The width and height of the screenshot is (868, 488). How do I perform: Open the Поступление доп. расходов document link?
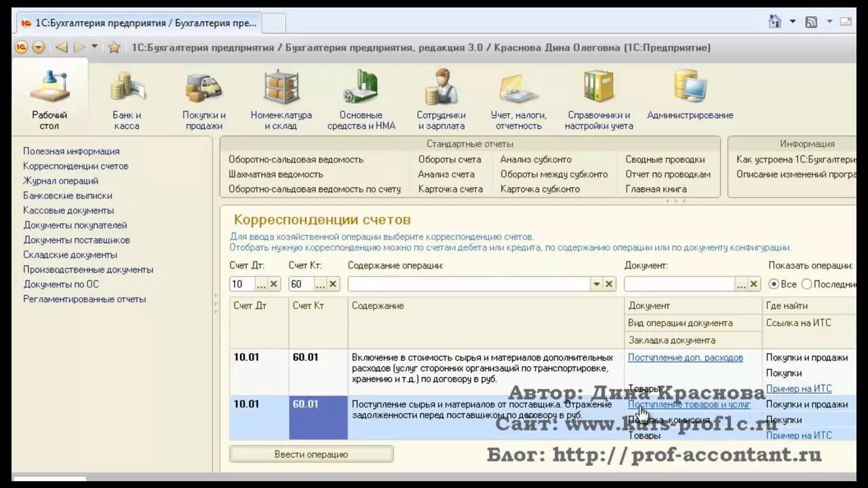point(686,357)
